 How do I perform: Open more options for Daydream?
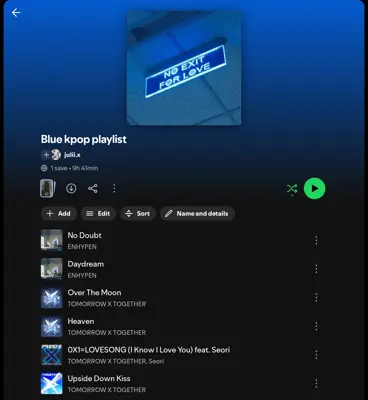[x=316, y=269]
